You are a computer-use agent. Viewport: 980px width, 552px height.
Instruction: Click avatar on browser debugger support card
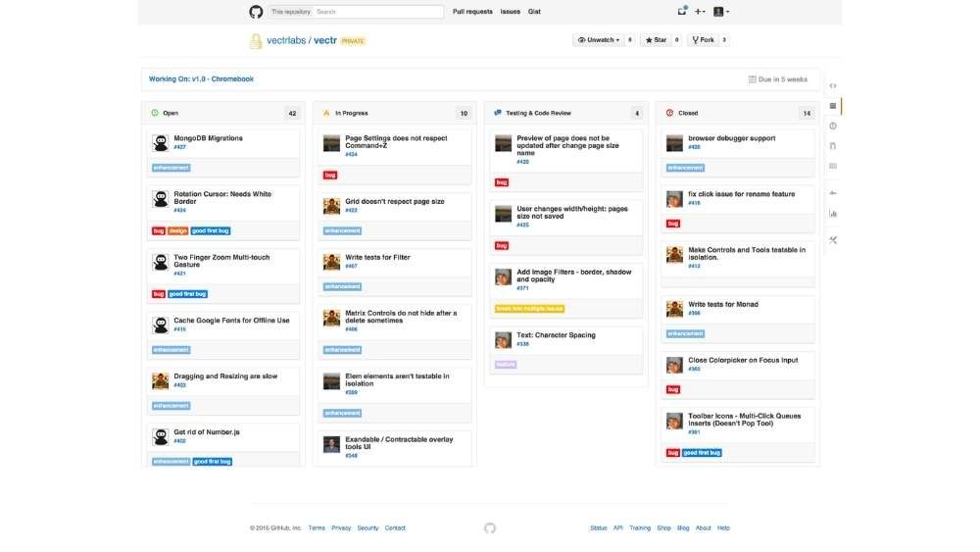[674, 143]
